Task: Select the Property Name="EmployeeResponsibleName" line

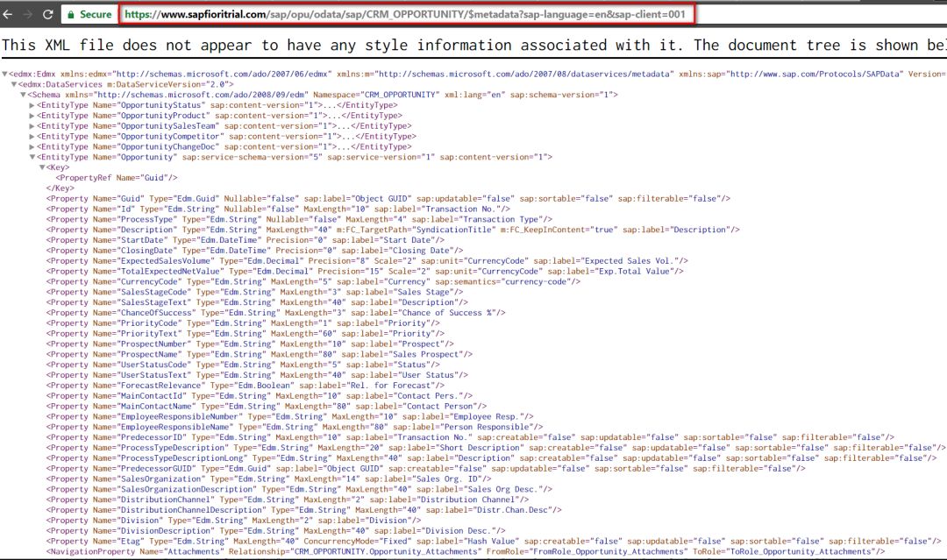Action: click(295, 428)
